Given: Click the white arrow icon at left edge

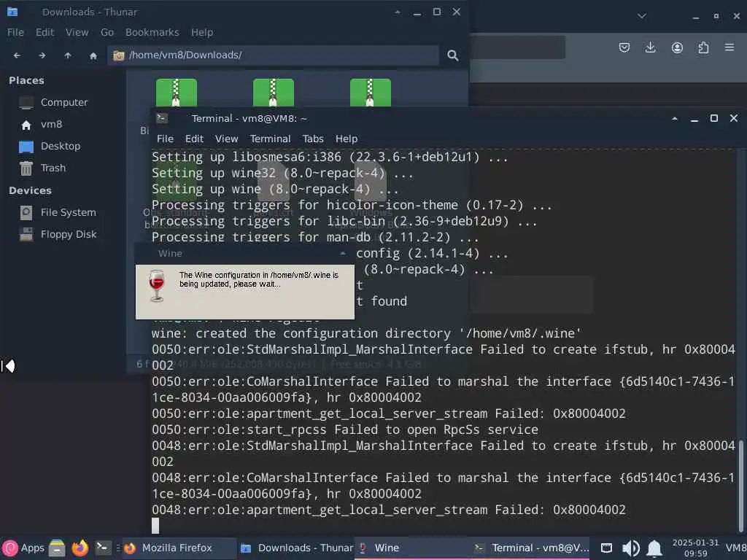Looking at the screenshot, I should (9, 366).
